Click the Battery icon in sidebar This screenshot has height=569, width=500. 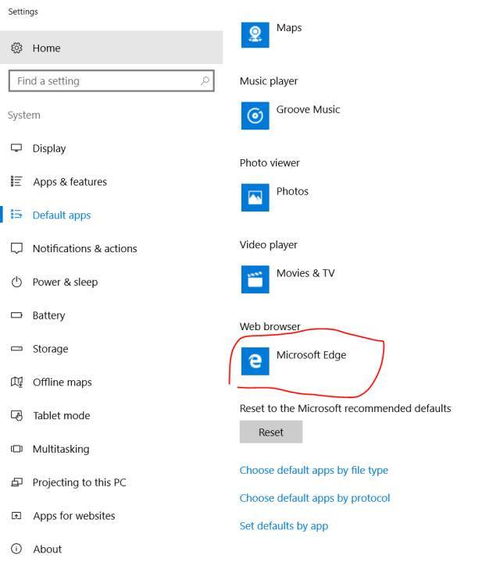(x=16, y=315)
